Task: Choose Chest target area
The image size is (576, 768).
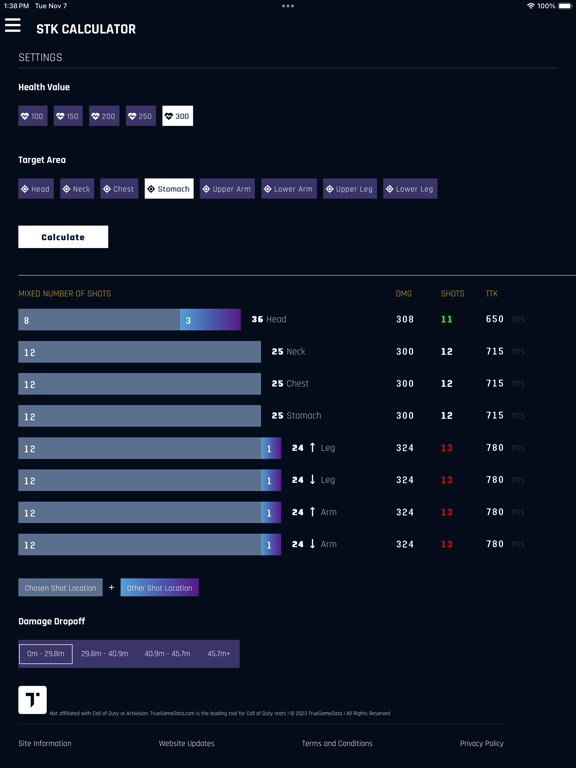Action: point(119,189)
